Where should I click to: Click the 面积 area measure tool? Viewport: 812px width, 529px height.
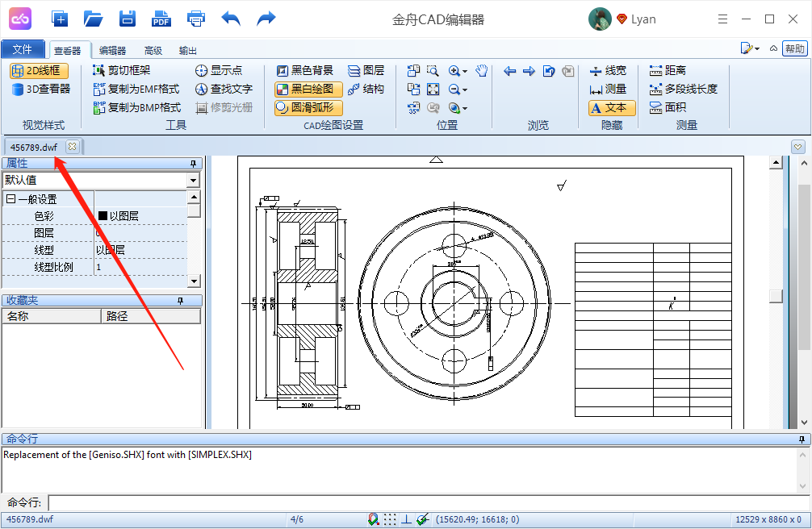(x=668, y=107)
